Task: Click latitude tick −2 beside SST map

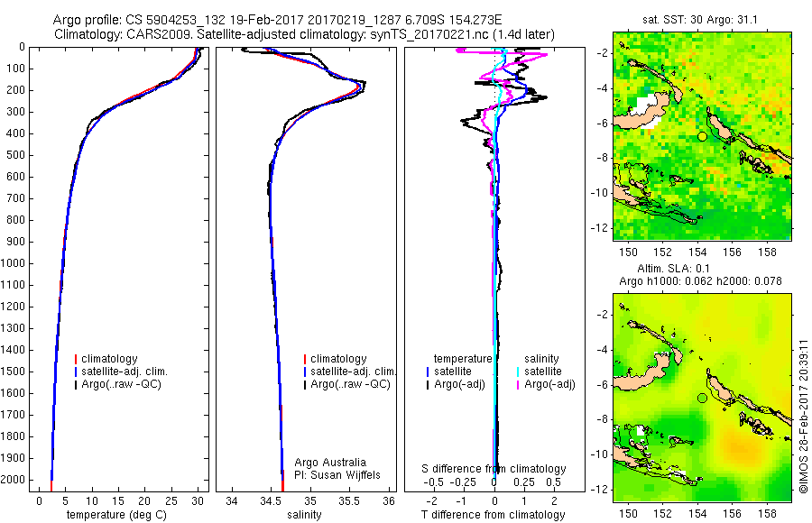Action: [603, 53]
